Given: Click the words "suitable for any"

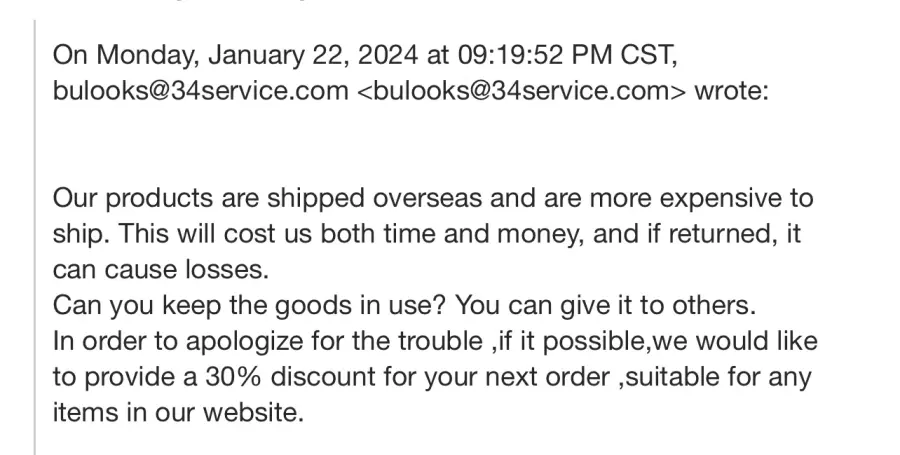Looking at the screenshot, I should (717, 377).
